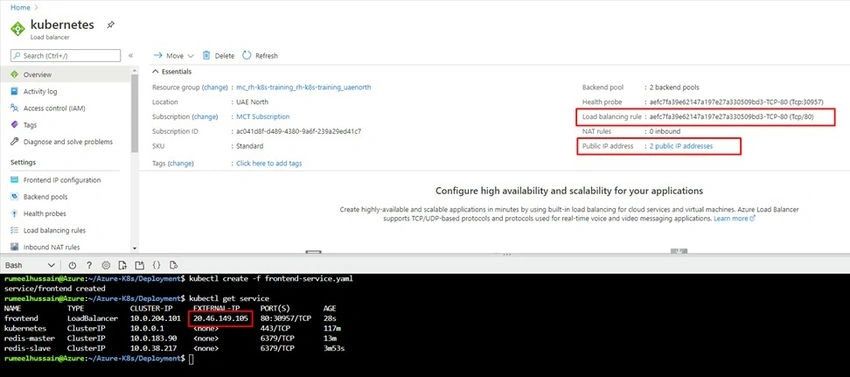Open Activity log via its icon

(15, 91)
